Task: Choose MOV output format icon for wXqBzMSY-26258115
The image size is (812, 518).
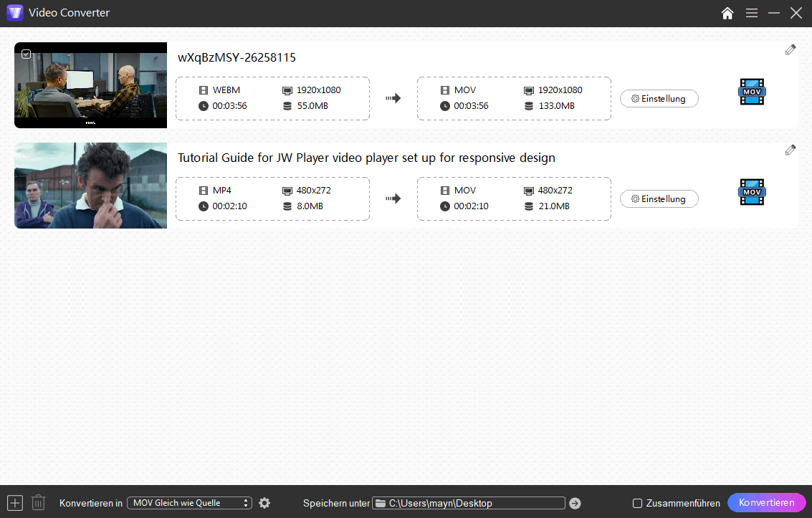Action: click(x=752, y=92)
